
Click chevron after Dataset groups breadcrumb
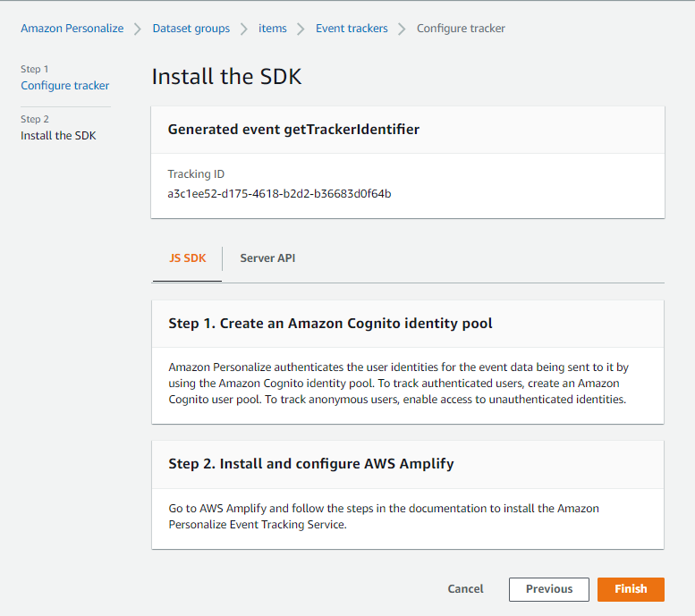point(244,29)
